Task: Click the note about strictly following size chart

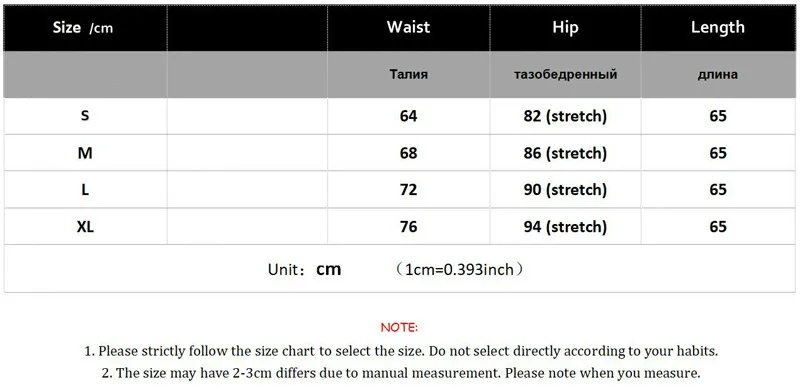Action: [401, 351]
